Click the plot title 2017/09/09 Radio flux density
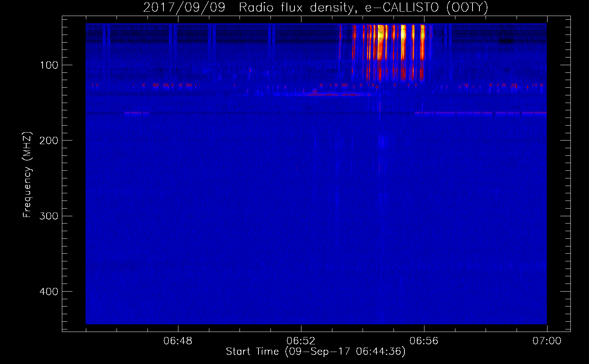Image resolution: width=589 pixels, height=364 pixels. pyautogui.click(x=250, y=8)
